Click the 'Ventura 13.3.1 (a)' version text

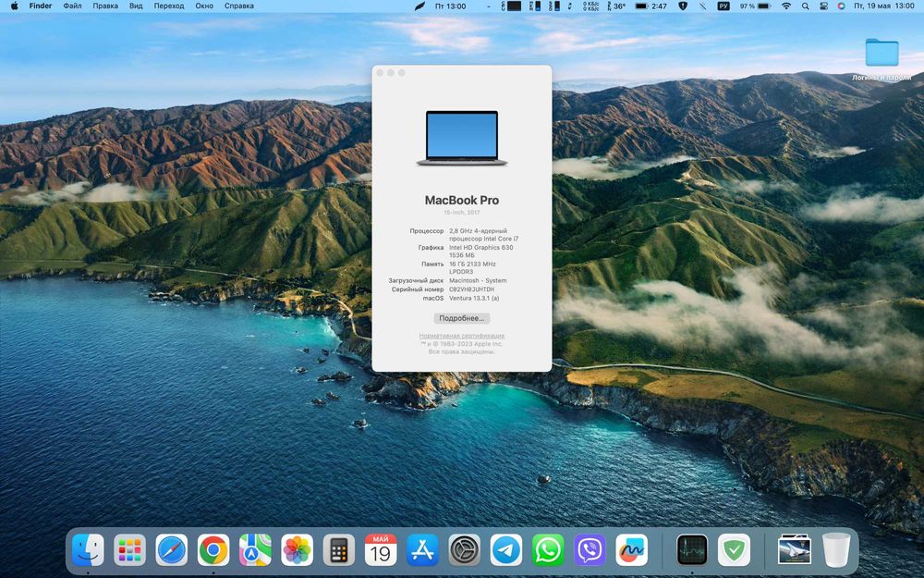[x=474, y=299]
